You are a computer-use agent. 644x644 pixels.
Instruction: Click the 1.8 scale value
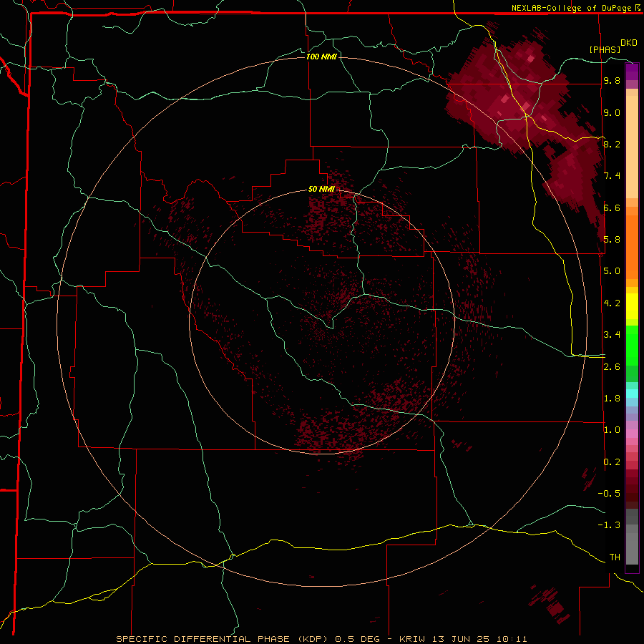tap(612, 399)
